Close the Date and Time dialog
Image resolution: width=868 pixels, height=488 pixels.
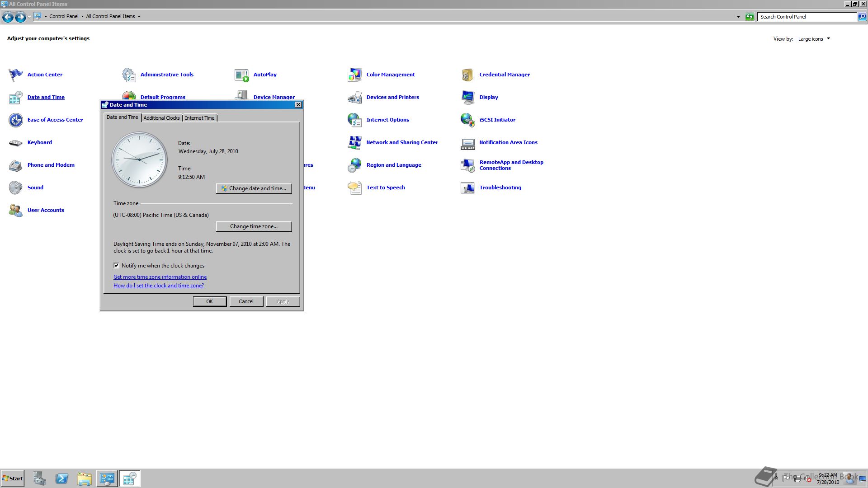click(x=298, y=105)
